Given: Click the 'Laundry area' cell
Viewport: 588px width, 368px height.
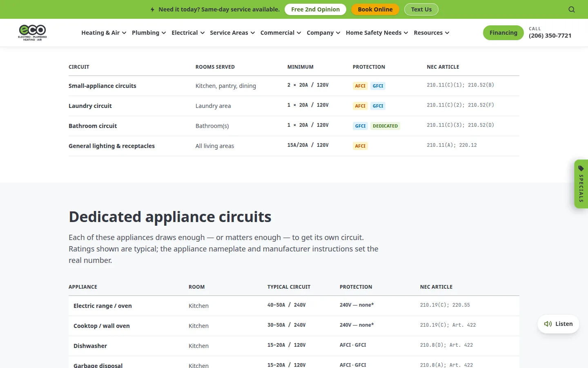Looking at the screenshot, I should click(x=213, y=106).
